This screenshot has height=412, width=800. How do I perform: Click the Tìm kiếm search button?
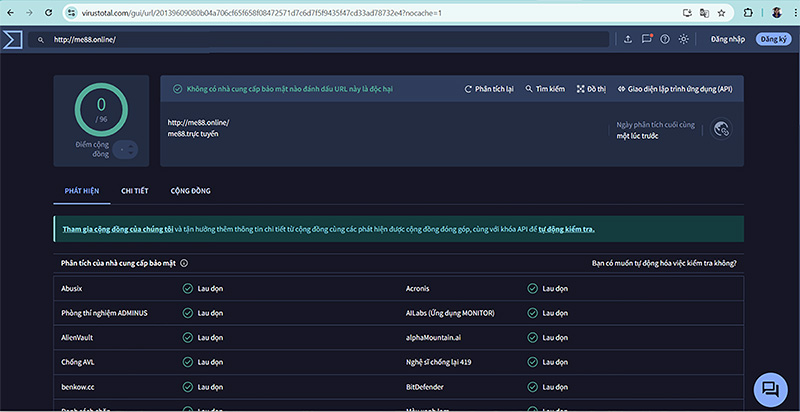(x=545, y=89)
